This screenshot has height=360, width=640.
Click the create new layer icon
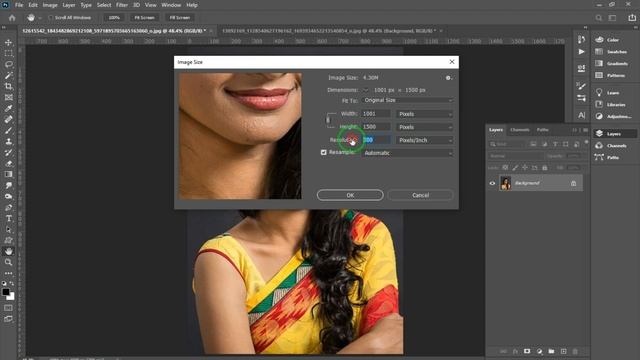563,351
